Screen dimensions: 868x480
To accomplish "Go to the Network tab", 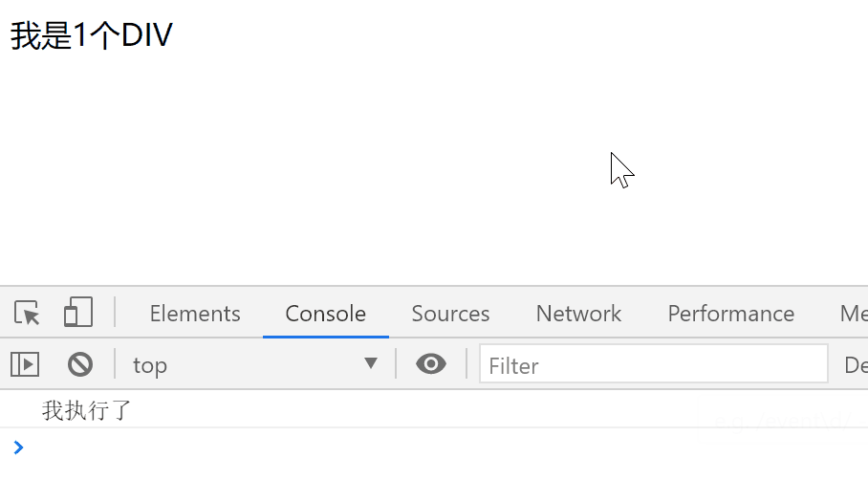I will coord(578,314).
